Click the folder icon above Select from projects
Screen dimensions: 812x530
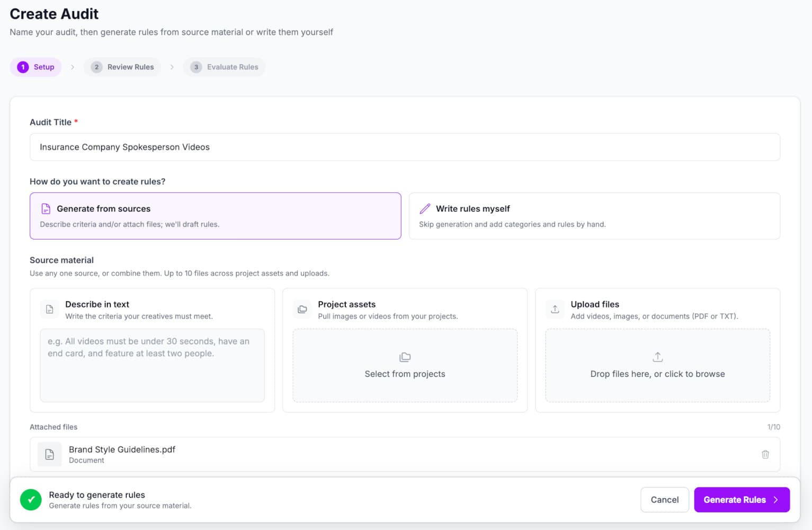(x=405, y=357)
